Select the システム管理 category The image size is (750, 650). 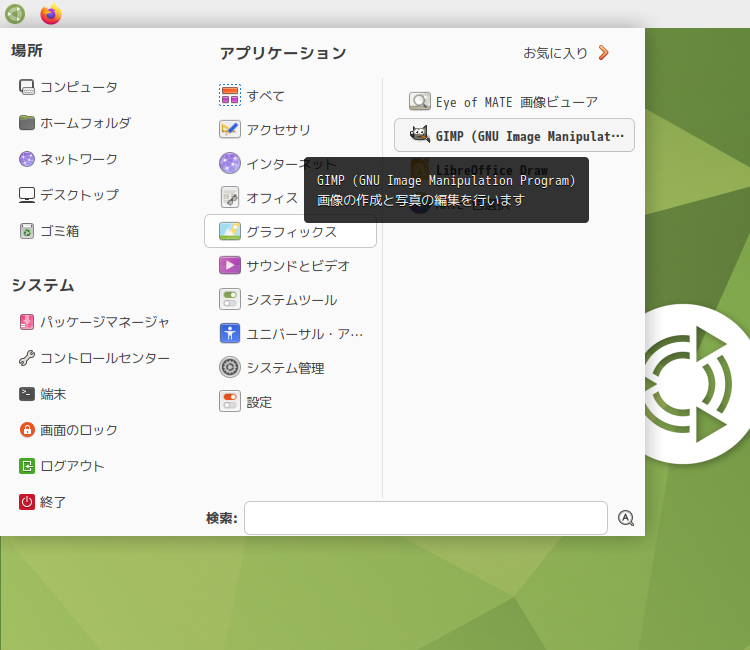pyautogui.click(x=290, y=368)
